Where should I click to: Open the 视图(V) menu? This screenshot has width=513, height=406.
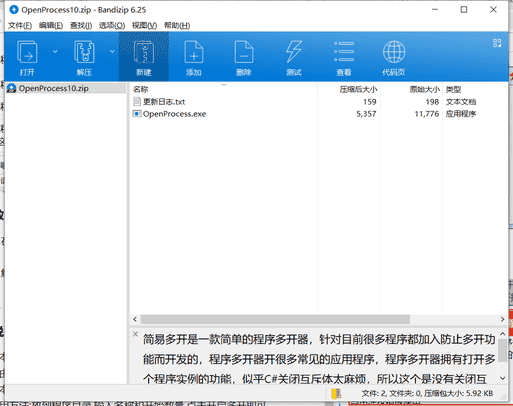(144, 25)
